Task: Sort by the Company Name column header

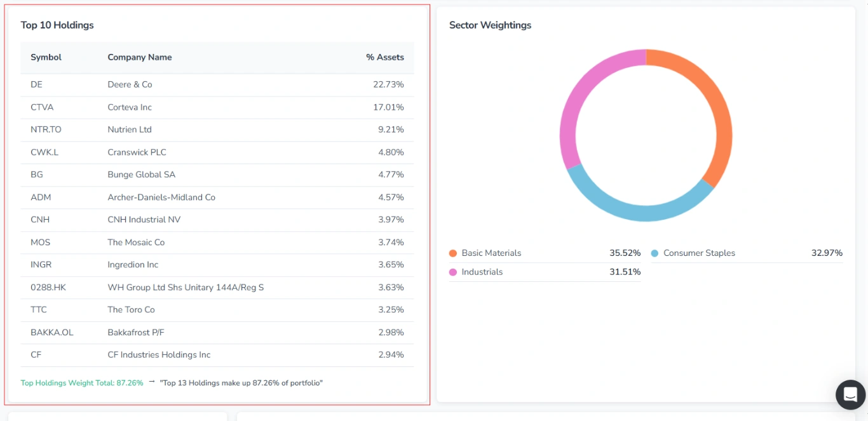Action: pos(139,57)
